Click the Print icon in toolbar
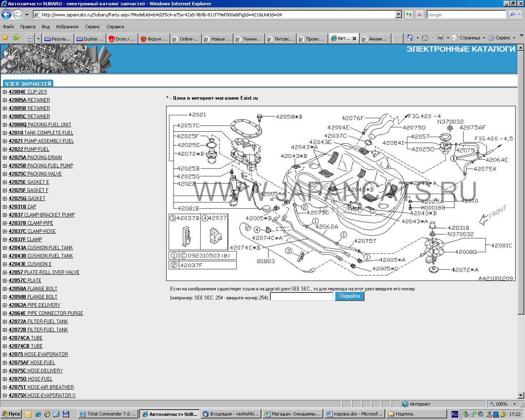Viewport: 525px width, 420px height. [x=441, y=38]
